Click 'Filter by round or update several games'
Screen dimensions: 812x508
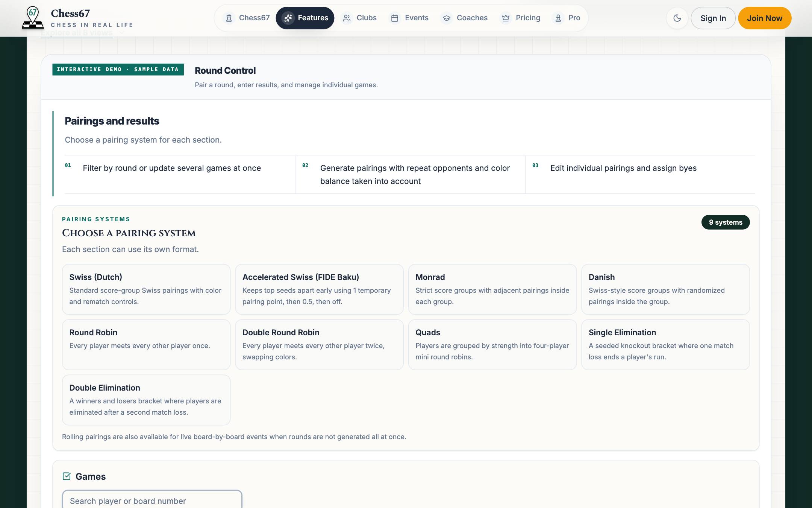pyautogui.click(x=172, y=168)
